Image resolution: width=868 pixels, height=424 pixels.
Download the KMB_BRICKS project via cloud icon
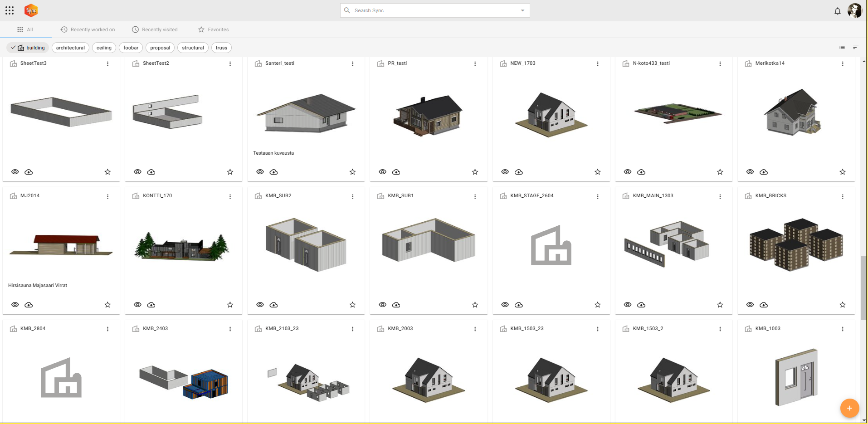point(764,305)
